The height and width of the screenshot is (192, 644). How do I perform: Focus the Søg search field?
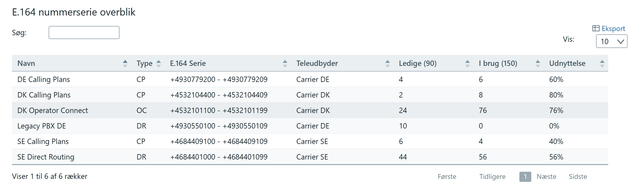[84, 32]
